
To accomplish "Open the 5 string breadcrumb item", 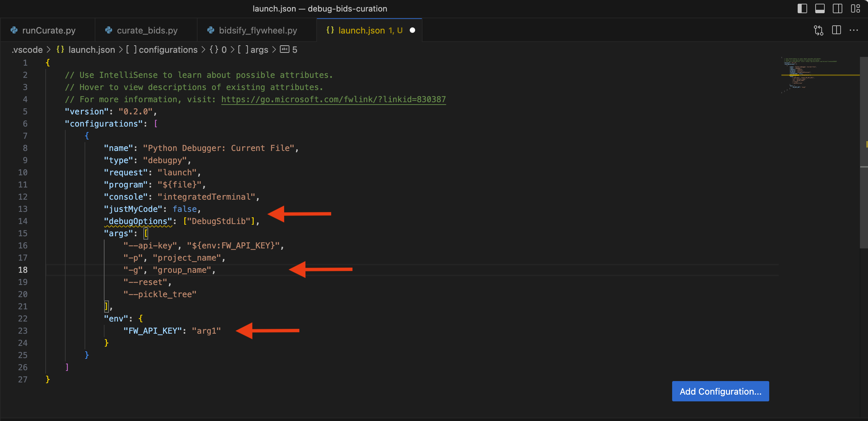I will click(x=289, y=50).
